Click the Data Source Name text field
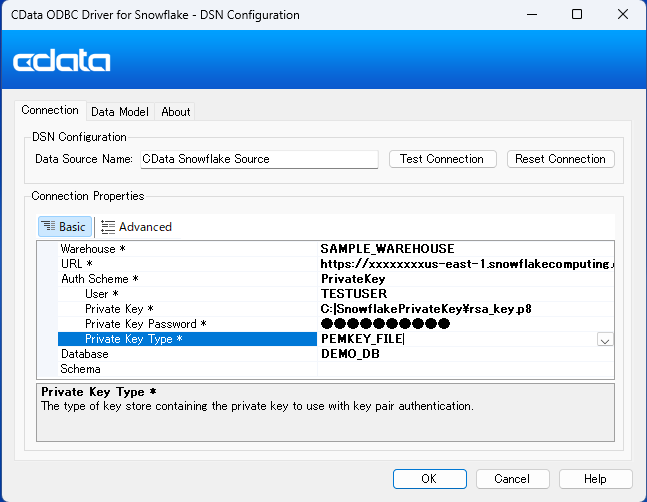The height and width of the screenshot is (502, 647). tap(258, 159)
